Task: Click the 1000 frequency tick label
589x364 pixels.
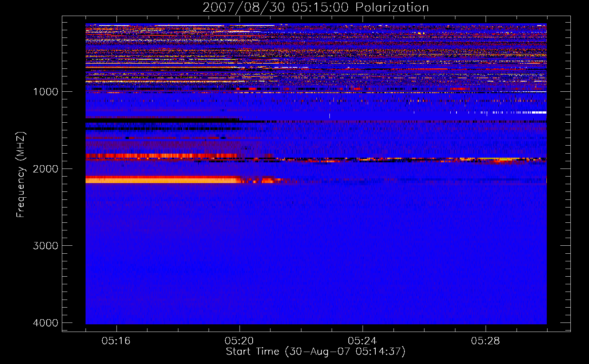Action: [x=46, y=92]
